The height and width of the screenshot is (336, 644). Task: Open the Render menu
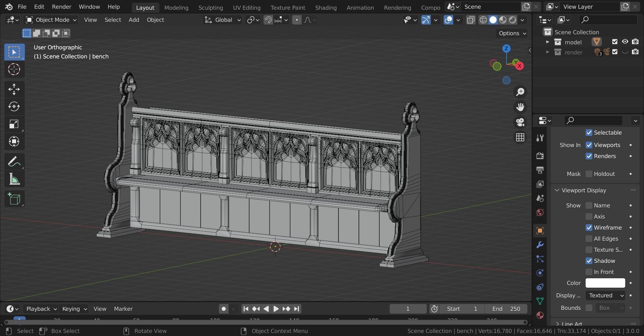[62, 7]
